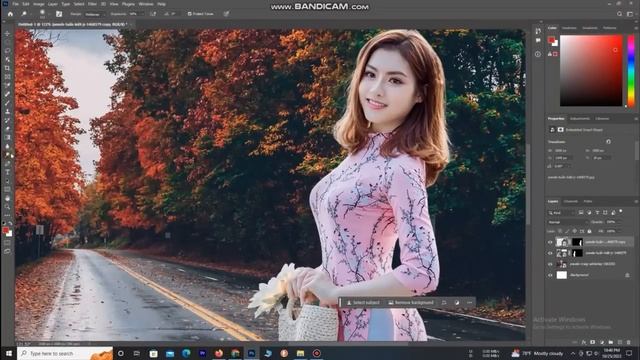Switch to the Swatches tab
This screenshot has width=640, height=360.
(x=569, y=28)
